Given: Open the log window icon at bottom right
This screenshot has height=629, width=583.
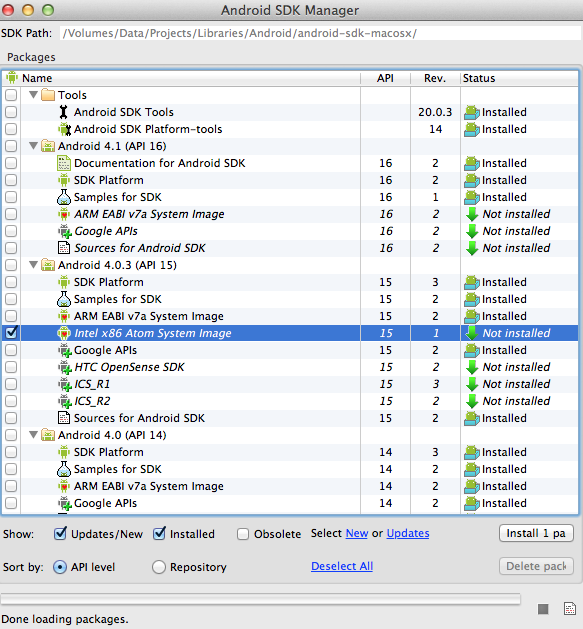Looking at the screenshot, I should [570, 609].
